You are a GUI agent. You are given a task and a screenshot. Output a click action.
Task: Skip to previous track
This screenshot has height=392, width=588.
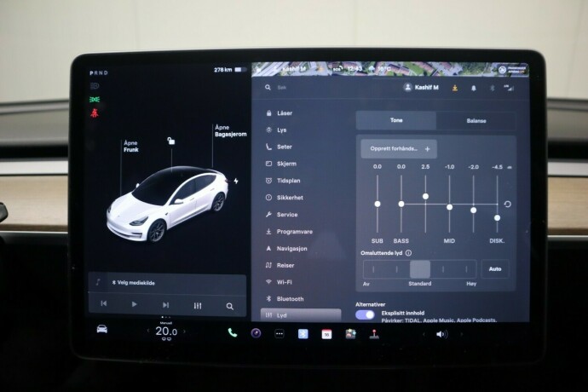click(x=104, y=303)
